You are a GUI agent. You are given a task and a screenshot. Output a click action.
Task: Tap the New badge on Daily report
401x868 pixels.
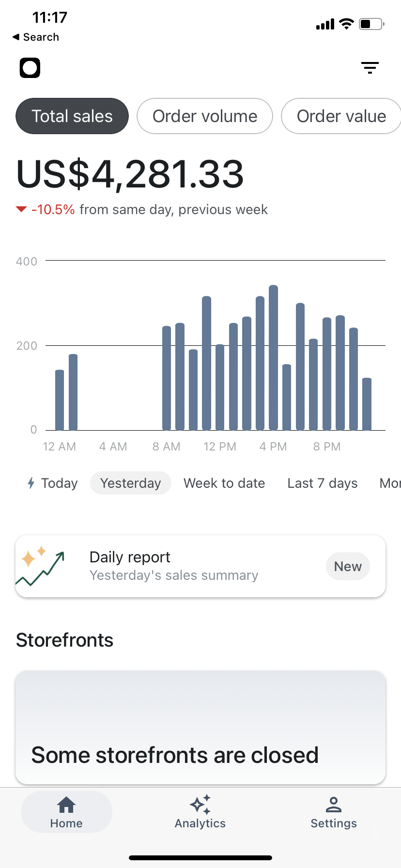[348, 566]
